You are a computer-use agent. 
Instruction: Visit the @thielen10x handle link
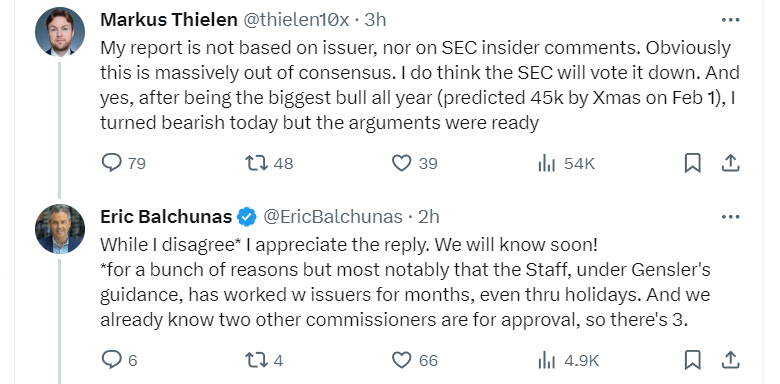pos(296,20)
